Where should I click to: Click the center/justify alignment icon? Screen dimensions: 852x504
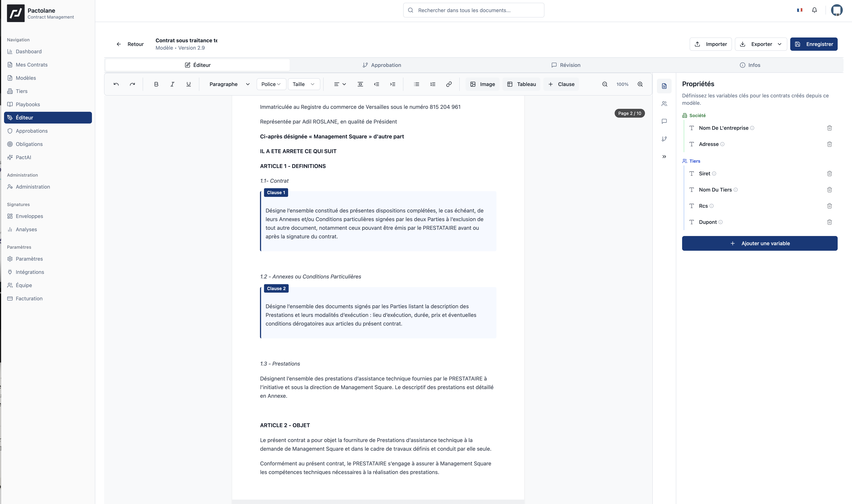coord(360,84)
